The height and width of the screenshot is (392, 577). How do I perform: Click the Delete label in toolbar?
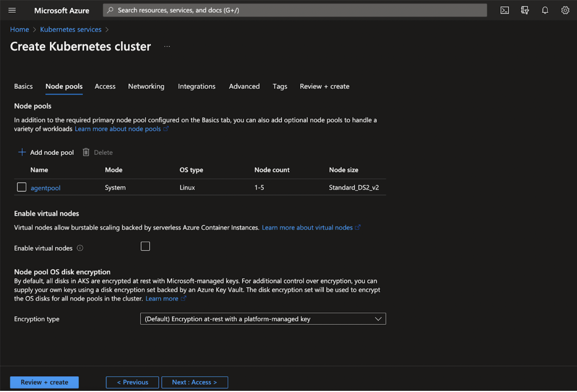pos(103,152)
